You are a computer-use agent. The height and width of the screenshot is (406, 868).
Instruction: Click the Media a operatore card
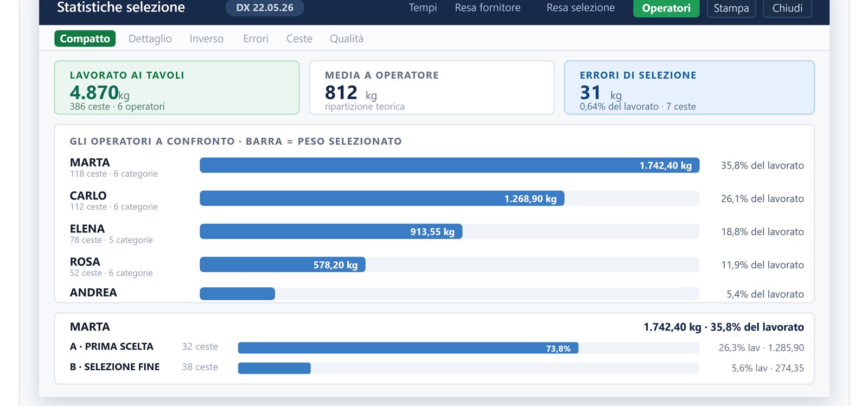(x=432, y=87)
